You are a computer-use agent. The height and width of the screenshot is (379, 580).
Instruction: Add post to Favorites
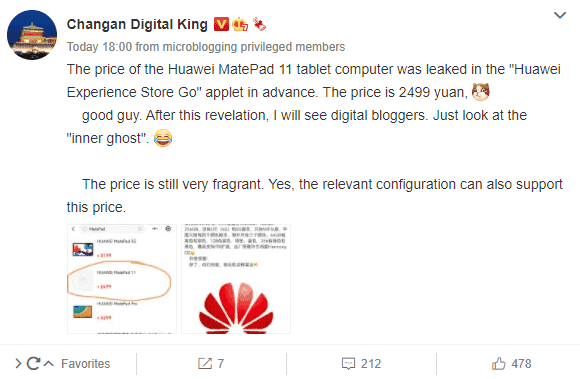[x=85, y=364]
